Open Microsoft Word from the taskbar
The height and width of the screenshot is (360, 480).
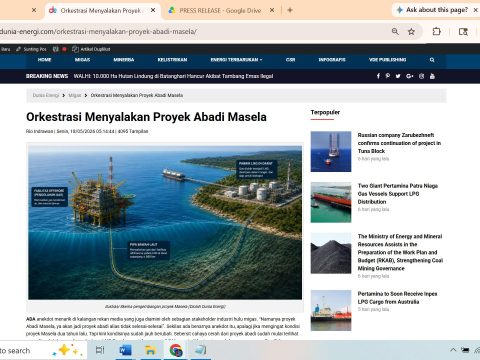click(x=125, y=350)
